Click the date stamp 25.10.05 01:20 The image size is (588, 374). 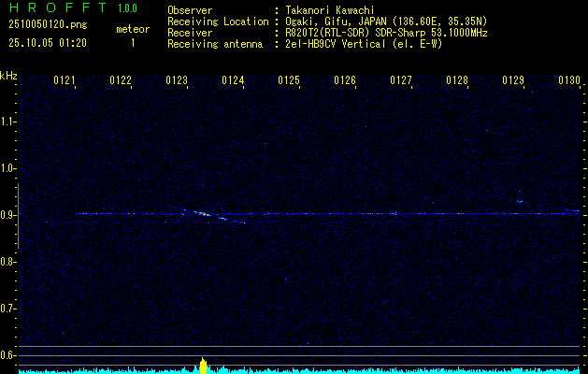(x=48, y=43)
